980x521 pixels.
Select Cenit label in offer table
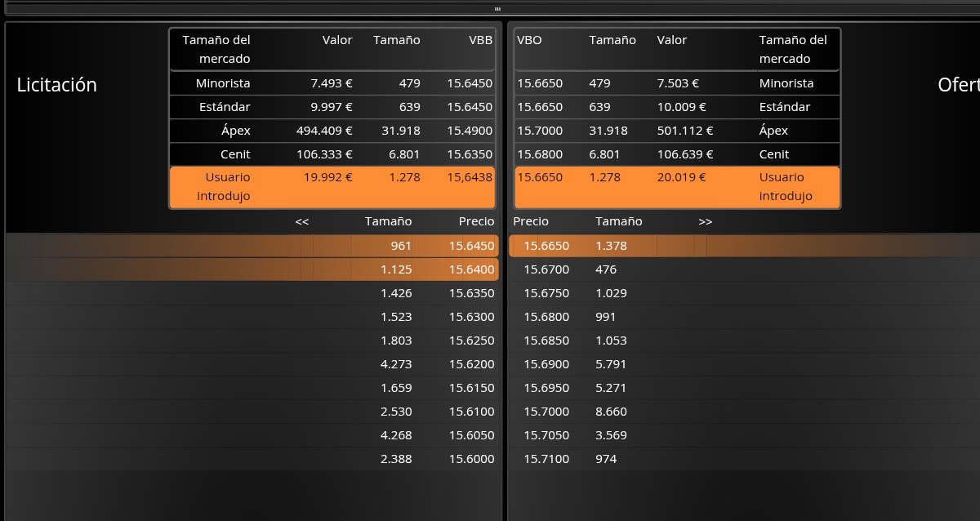(774, 154)
